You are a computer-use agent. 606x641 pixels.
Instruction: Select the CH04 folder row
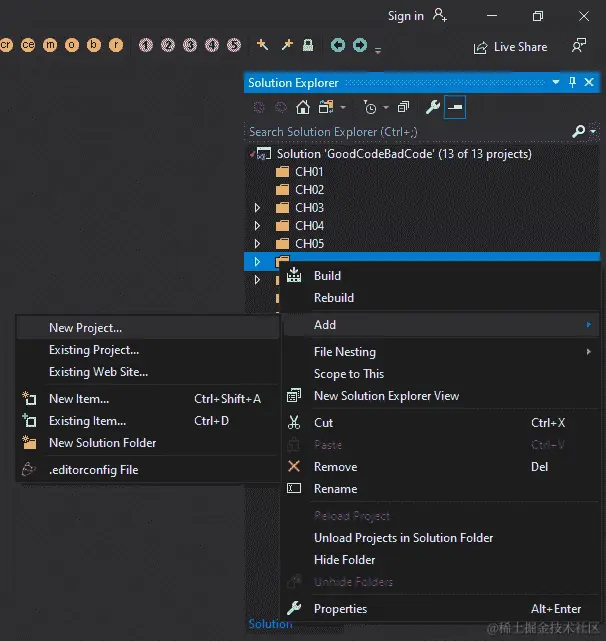coord(422,226)
